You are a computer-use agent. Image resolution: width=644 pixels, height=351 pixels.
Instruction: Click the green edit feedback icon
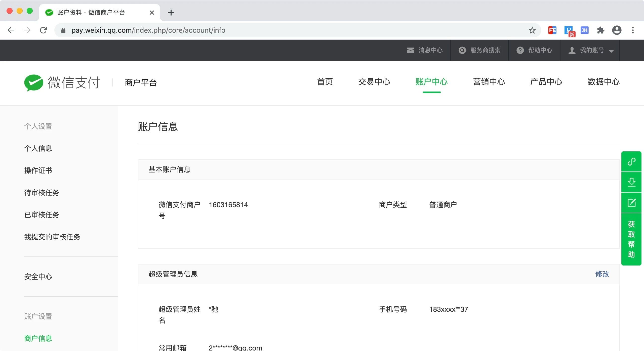[631, 203]
